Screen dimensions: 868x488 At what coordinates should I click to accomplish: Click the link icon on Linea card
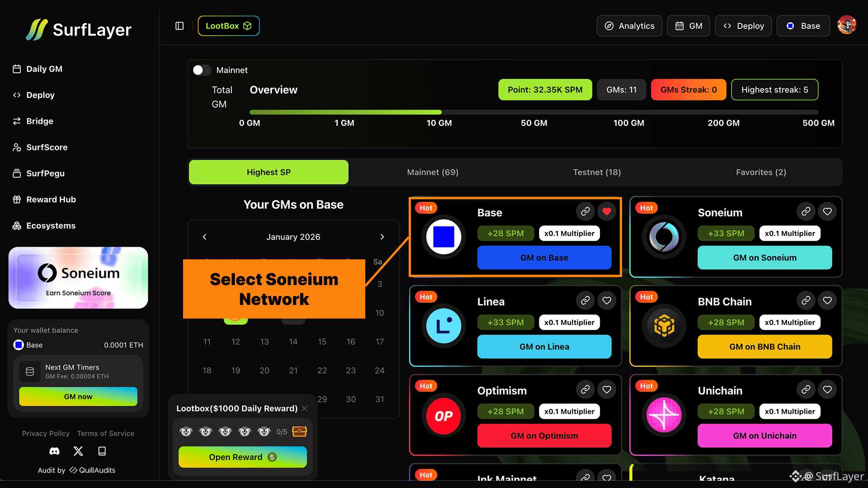tap(585, 300)
